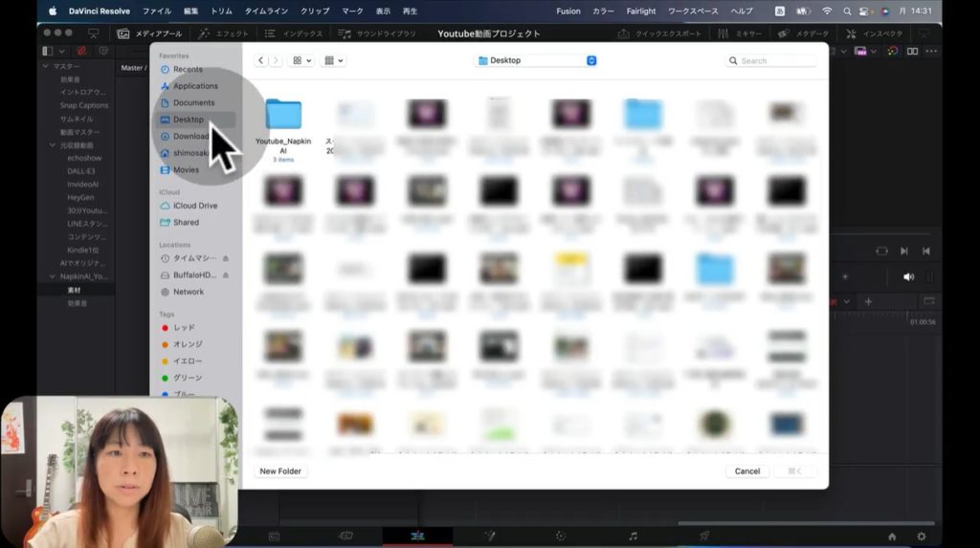Click the Search field in file dialog
The width and height of the screenshot is (980, 548).
773,60
